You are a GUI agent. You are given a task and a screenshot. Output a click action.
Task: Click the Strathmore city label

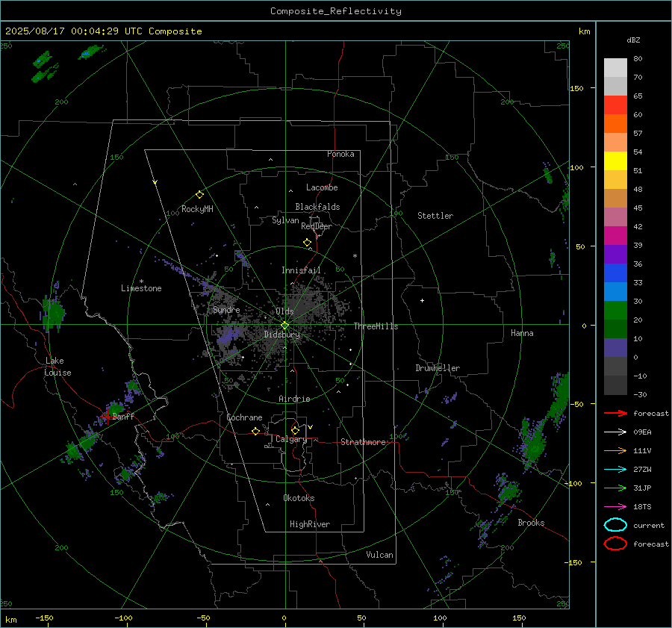coord(364,442)
